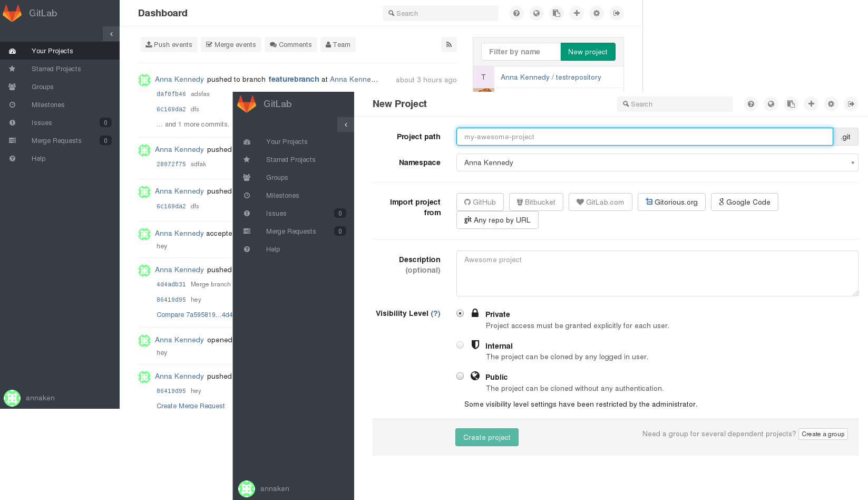Viewport: 868px width, 500px height.
Task: Open Anna Kennedy / testrepository project link
Action: click(551, 77)
